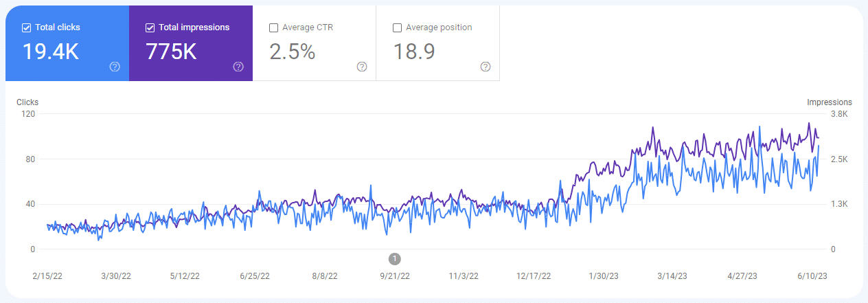Click the 120 clicks axis value
Screen dimensions: 868x303
(28, 114)
